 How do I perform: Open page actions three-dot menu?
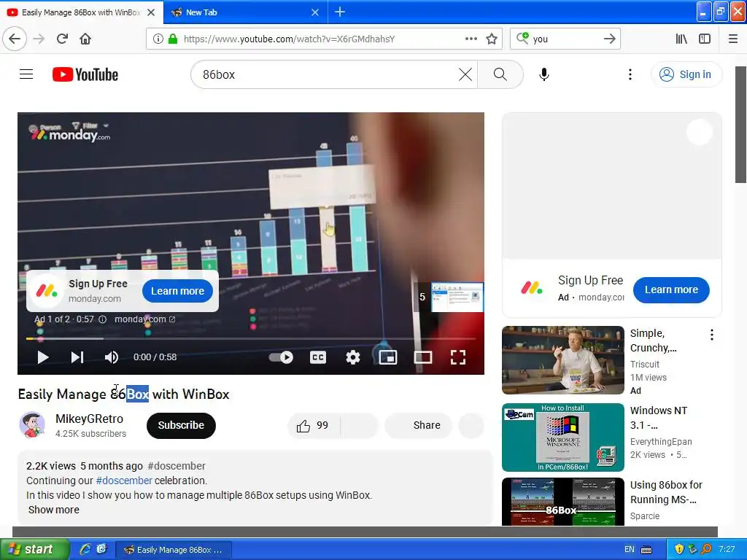pyautogui.click(x=471, y=39)
